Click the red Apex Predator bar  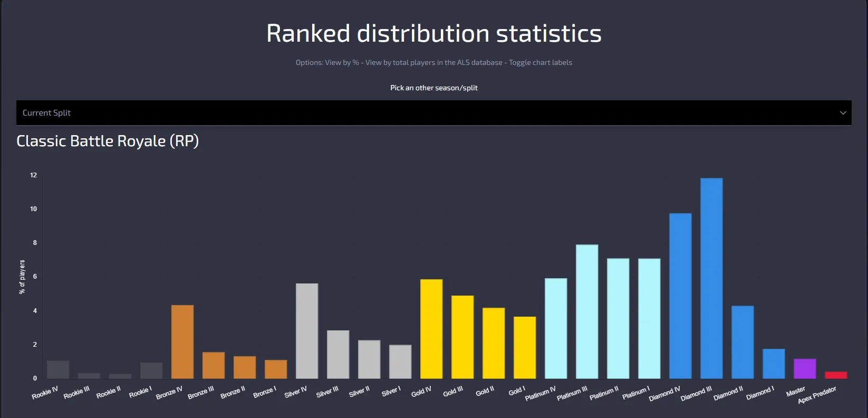pyautogui.click(x=836, y=375)
